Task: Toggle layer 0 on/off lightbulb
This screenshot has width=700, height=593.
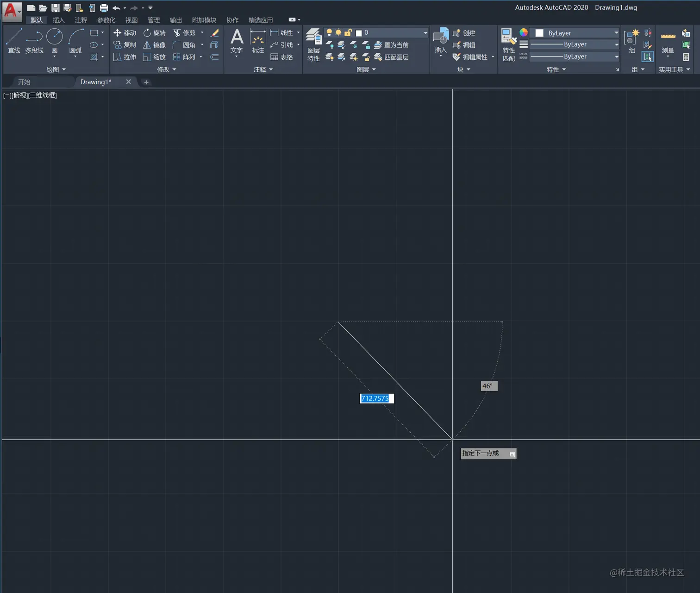Action: pos(329,32)
